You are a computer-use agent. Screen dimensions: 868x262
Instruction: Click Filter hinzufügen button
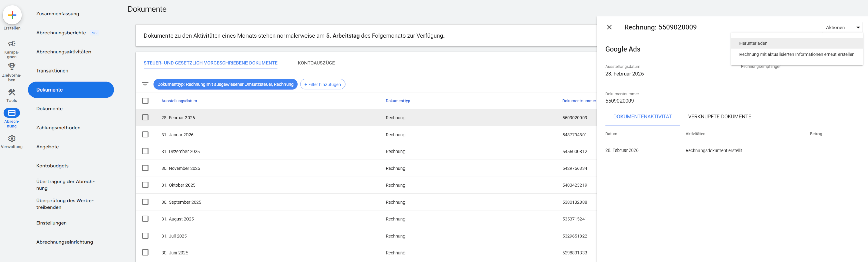coord(323,84)
